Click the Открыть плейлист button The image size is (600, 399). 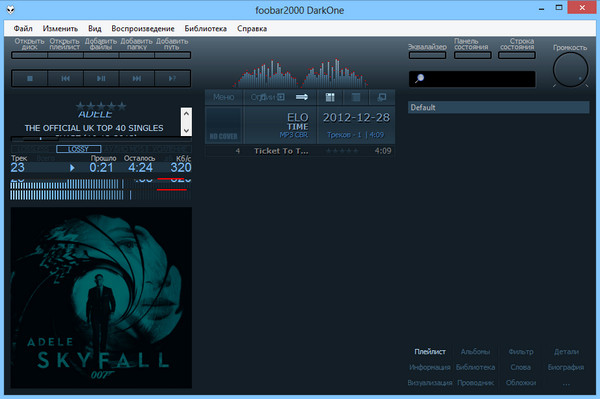coord(65,55)
